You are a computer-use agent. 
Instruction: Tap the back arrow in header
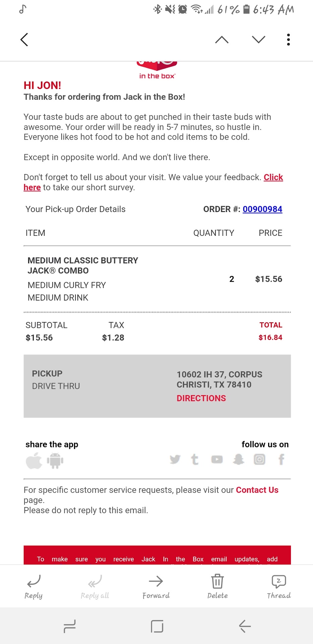point(24,40)
